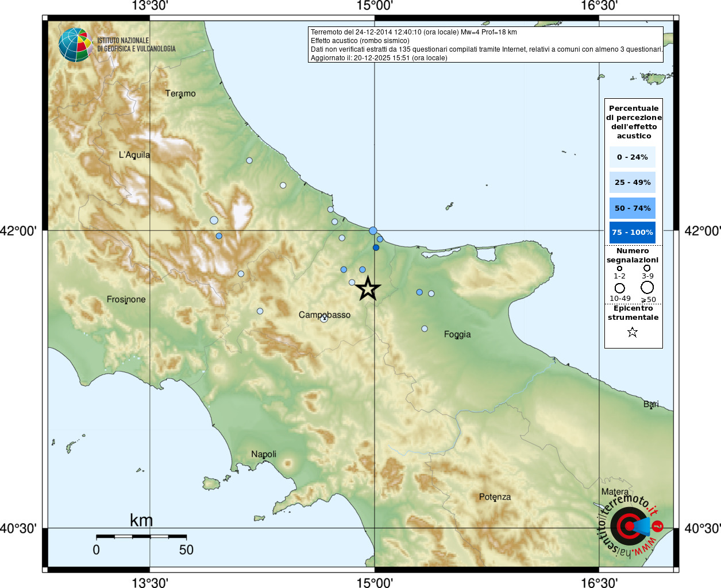Click the Potenza city label

click(x=495, y=497)
